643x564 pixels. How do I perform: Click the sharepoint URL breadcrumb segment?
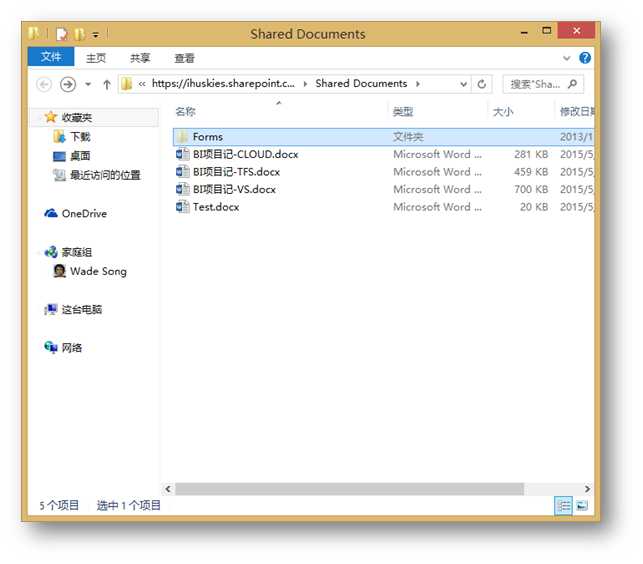tap(223, 84)
